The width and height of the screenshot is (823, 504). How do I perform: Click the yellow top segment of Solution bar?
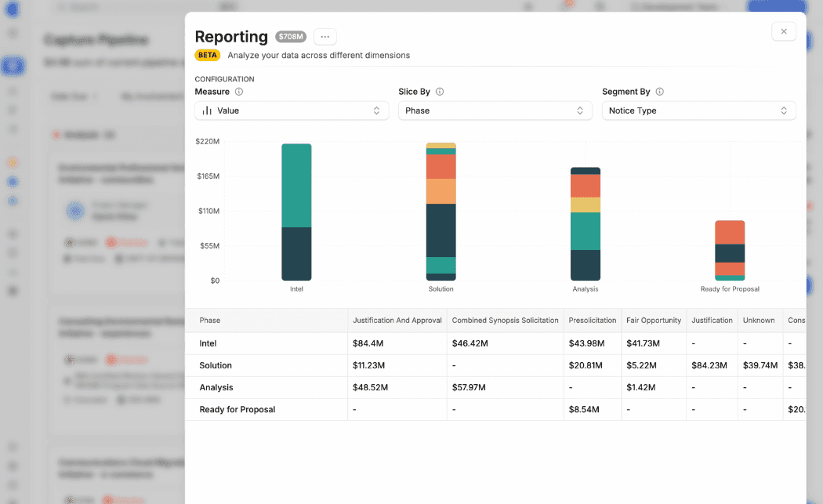pos(441,146)
